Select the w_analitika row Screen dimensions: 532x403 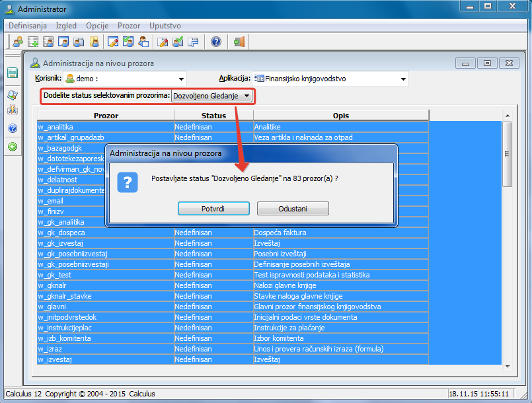(x=233, y=127)
